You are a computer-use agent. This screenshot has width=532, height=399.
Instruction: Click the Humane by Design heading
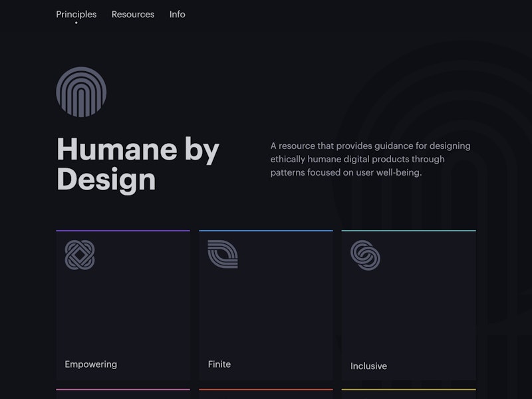click(x=139, y=164)
